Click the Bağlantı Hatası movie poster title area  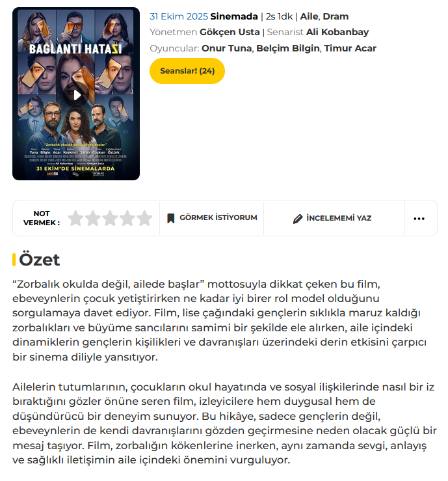coord(75,49)
